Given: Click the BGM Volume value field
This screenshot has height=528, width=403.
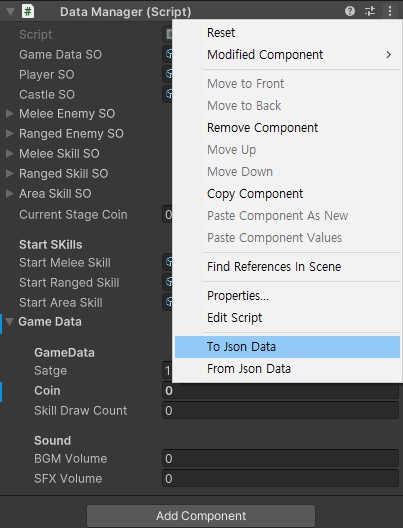Looking at the screenshot, I should pos(280,458).
